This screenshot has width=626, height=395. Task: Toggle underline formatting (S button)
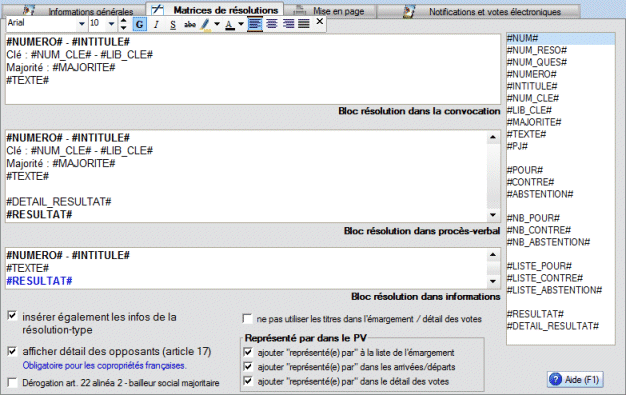pos(172,24)
